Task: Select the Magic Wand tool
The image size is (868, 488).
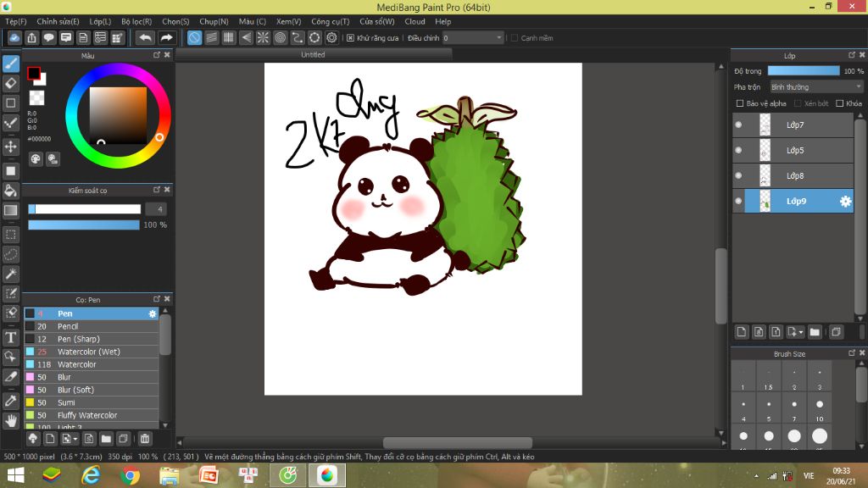Action: (10, 274)
